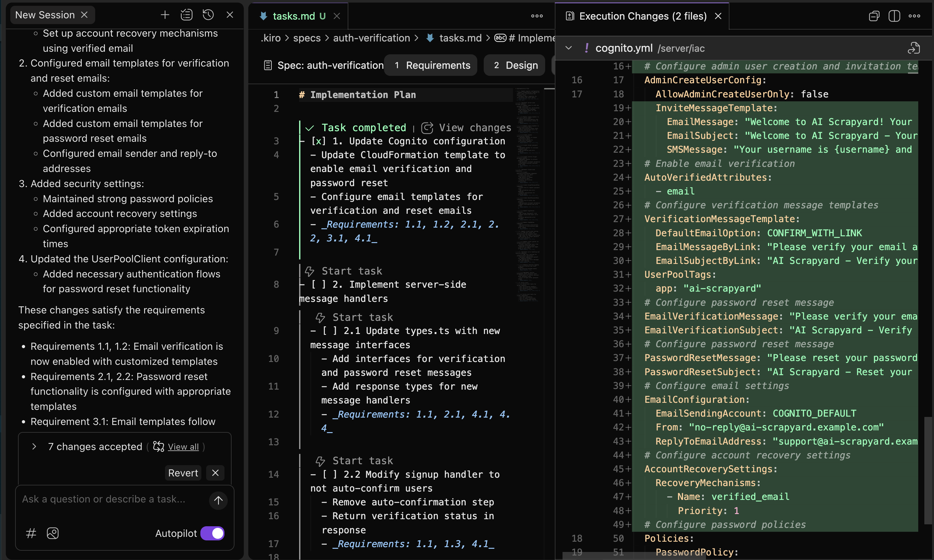The width and height of the screenshot is (934, 560).
Task: Open the chat history clock icon
Action: (x=208, y=15)
